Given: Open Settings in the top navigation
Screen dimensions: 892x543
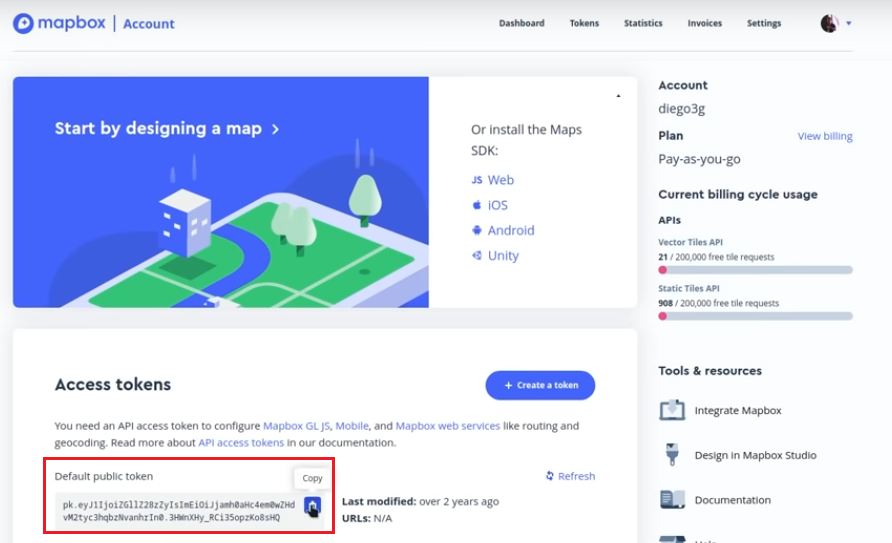Looking at the screenshot, I should pyautogui.click(x=763, y=23).
